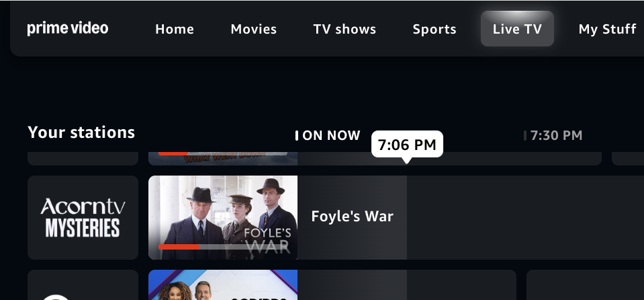Select the partially visible station below Acorn TV

click(x=83, y=285)
